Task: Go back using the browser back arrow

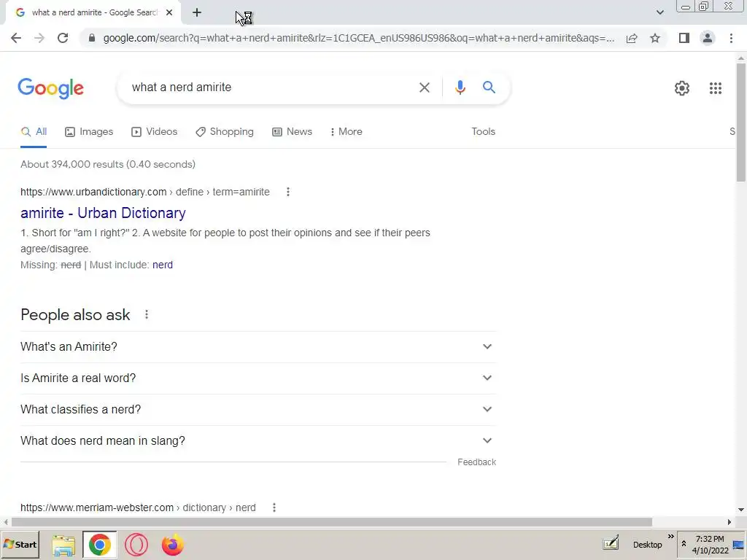Action: (x=16, y=38)
